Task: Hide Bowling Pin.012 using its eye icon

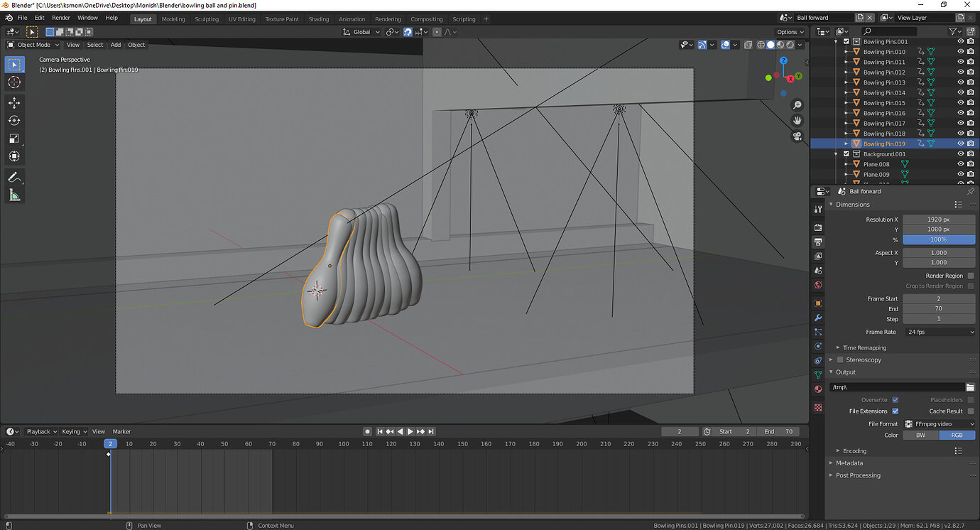Action: 961,72
